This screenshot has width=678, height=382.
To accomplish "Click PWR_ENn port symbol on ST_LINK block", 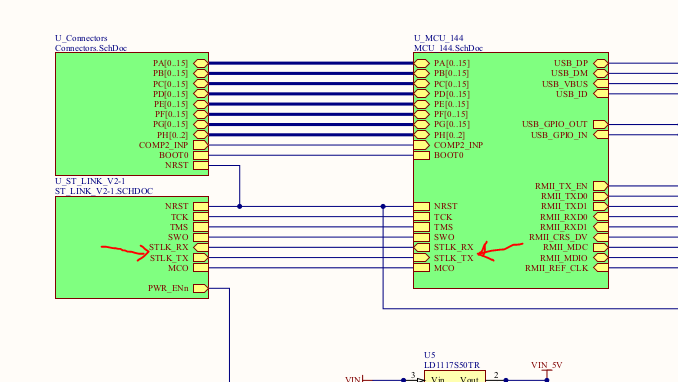I will (201, 288).
